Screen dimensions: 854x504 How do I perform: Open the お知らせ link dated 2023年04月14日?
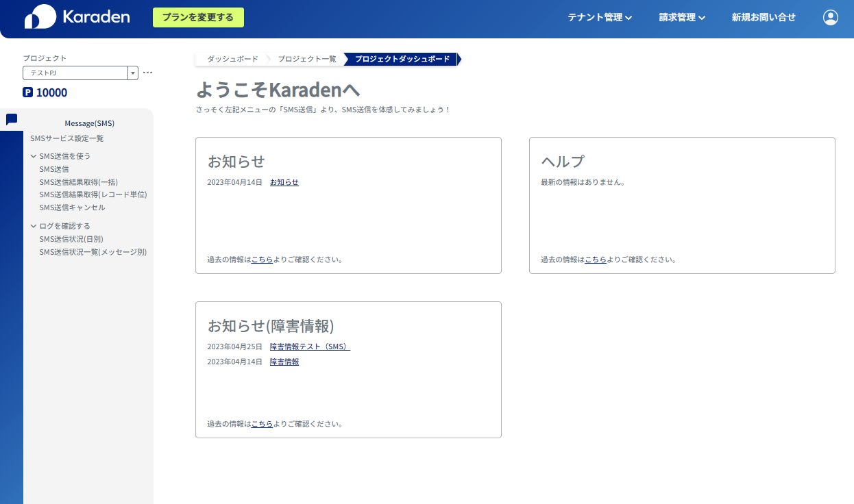pos(284,182)
